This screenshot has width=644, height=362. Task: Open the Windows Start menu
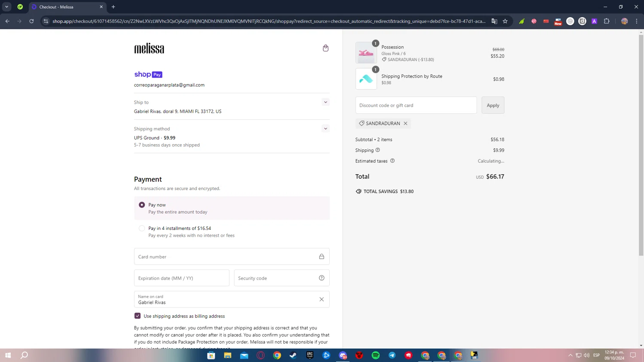pos(8,355)
